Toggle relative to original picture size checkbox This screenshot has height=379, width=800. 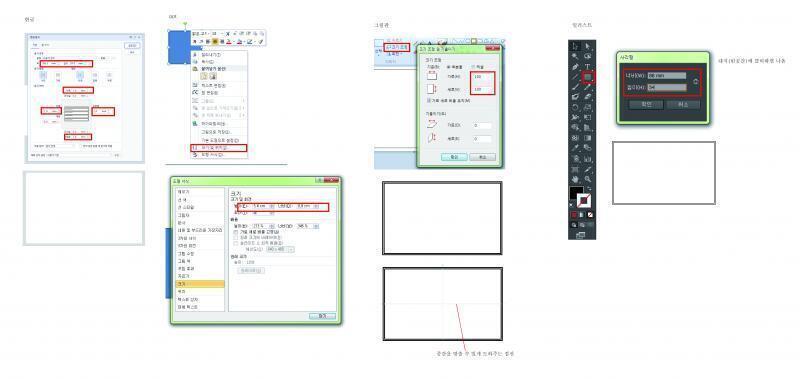coord(236,238)
